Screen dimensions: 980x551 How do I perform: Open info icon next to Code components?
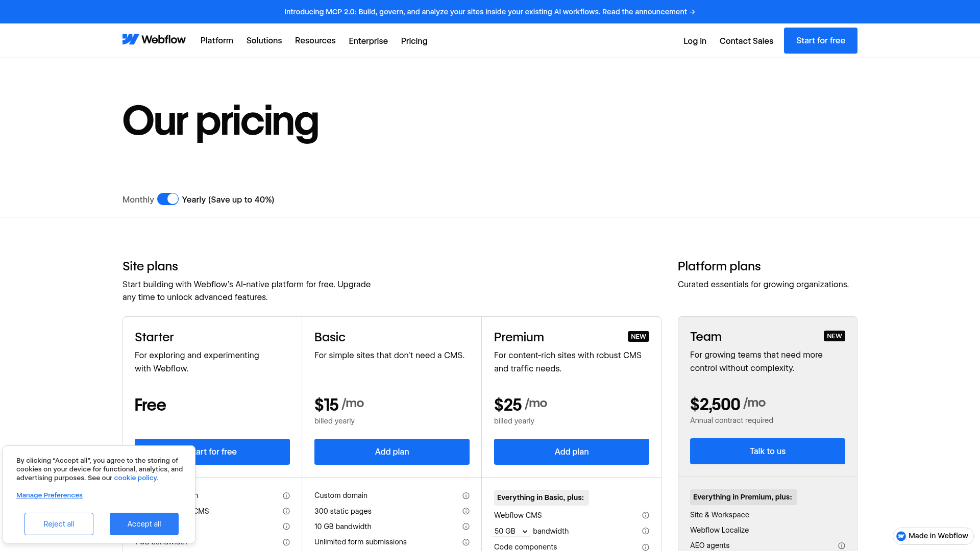(x=646, y=547)
